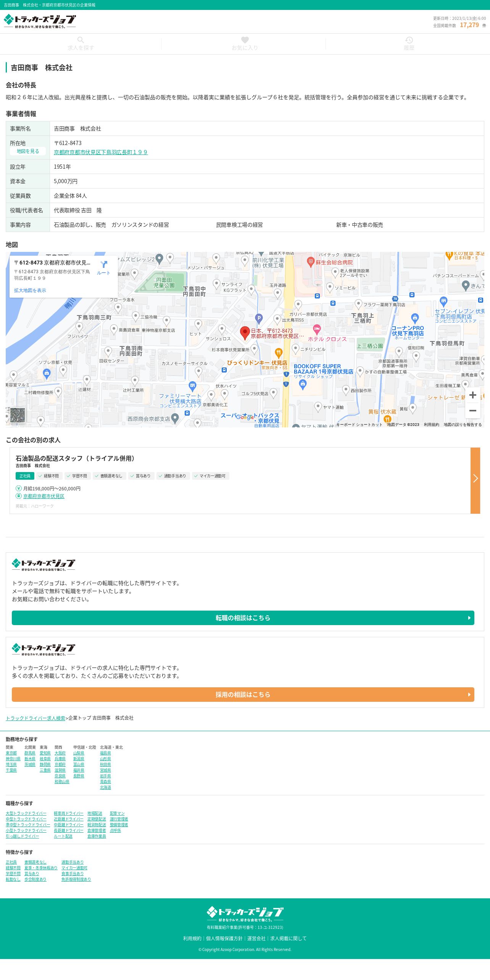Open the map 利用規約 link
This screenshot has height=980, width=490.
pyautogui.click(x=431, y=425)
